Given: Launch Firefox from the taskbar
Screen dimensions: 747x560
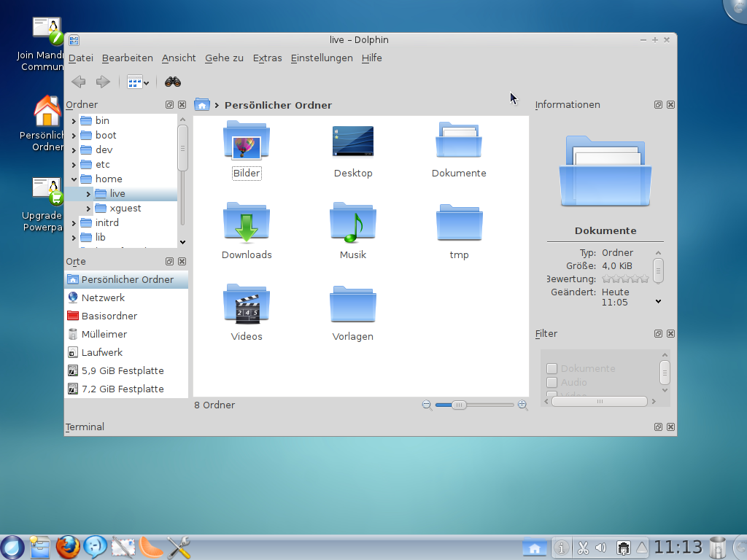Looking at the screenshot, I should pos(68,546).
